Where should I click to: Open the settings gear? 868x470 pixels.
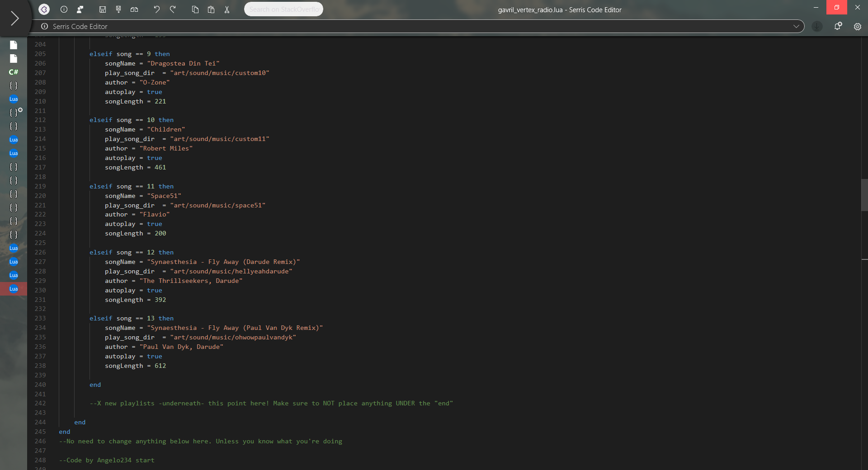(x=857, y=26)
